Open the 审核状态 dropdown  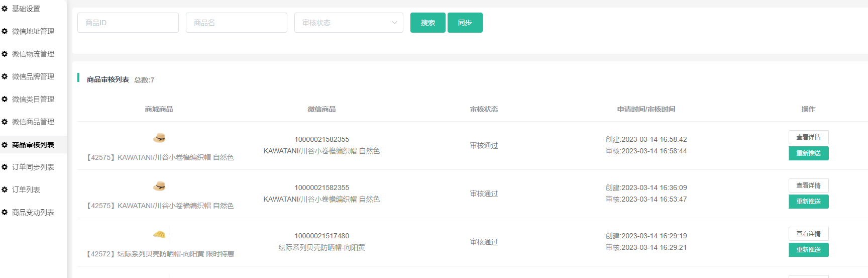click(349, 23)
